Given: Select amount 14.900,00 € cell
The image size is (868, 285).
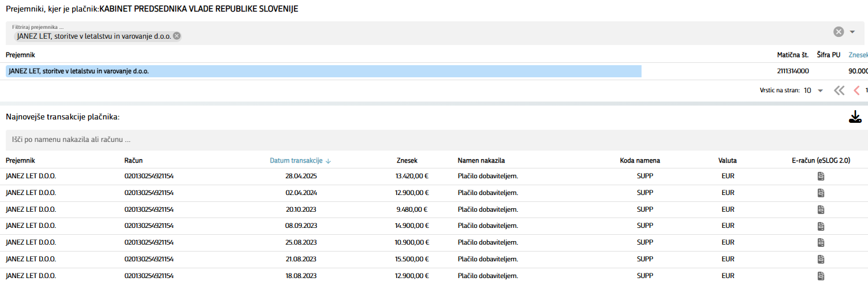Looking at the screenshot, I should point(411,226).
